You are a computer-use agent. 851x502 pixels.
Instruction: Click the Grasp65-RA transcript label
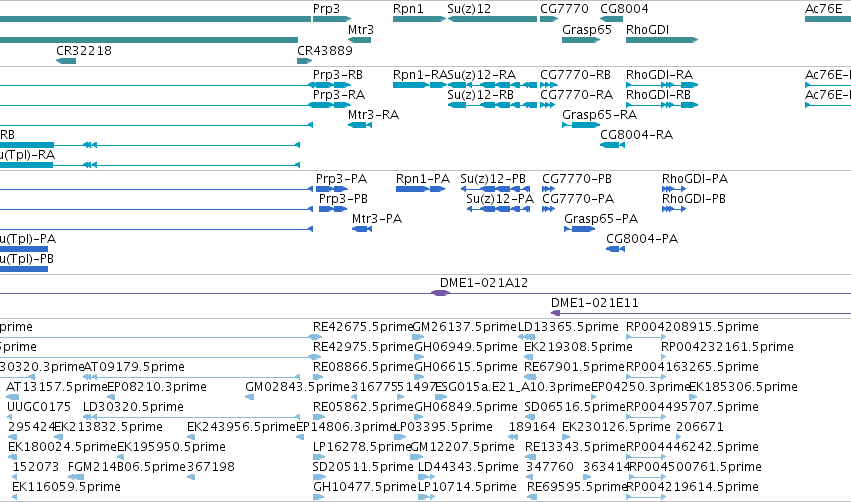600,115
